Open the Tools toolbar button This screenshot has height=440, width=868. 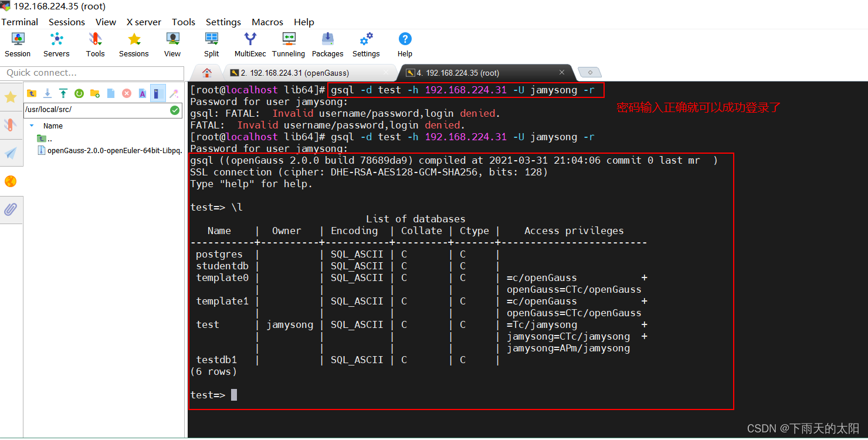tap(95, 45)
